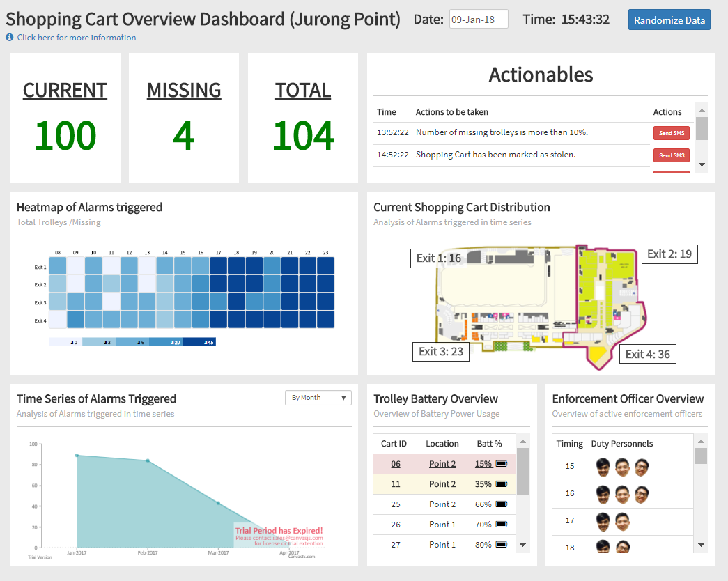This screenshot has width=728, height=581.
Task: Click the Feb 2017 data point on the chart
Action: (x=147, y=460)
